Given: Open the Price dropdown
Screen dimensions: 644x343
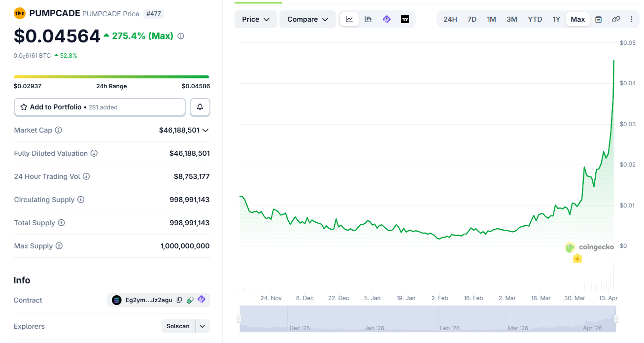Looking at the screenshot, I should pos(255,19).
